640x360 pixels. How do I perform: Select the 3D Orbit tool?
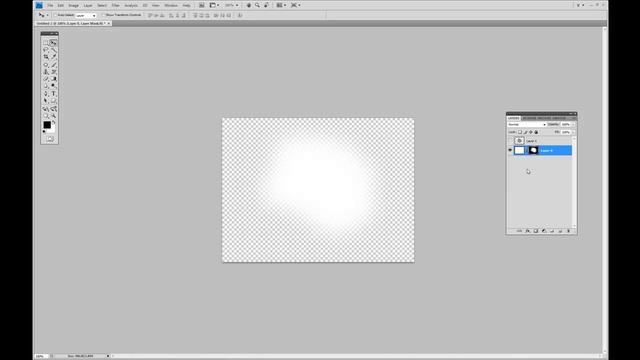(53, 109)
